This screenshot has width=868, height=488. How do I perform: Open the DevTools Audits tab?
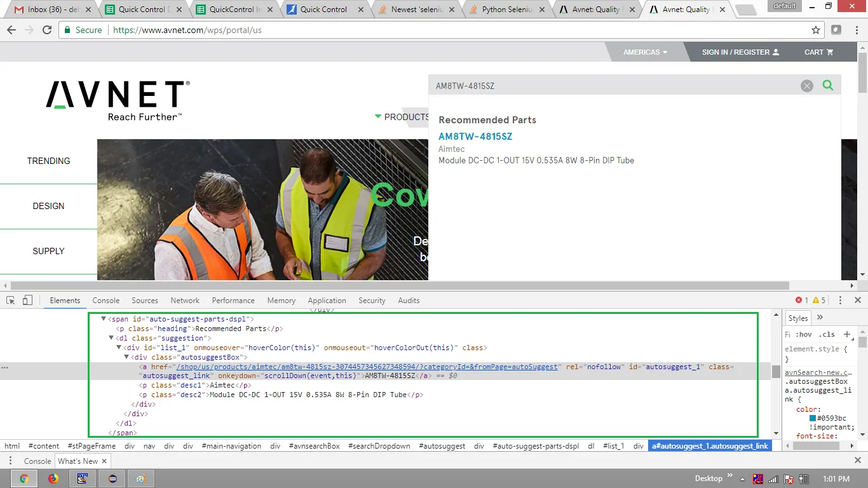[x=409, y=301]
